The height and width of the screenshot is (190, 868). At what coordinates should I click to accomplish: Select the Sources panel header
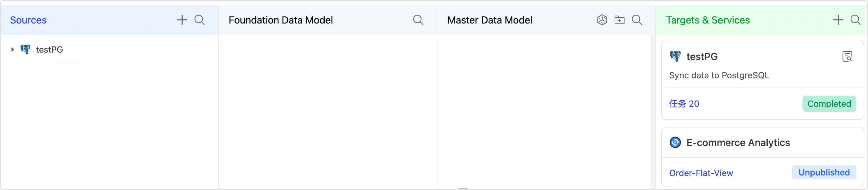click(x=28, y=20)
